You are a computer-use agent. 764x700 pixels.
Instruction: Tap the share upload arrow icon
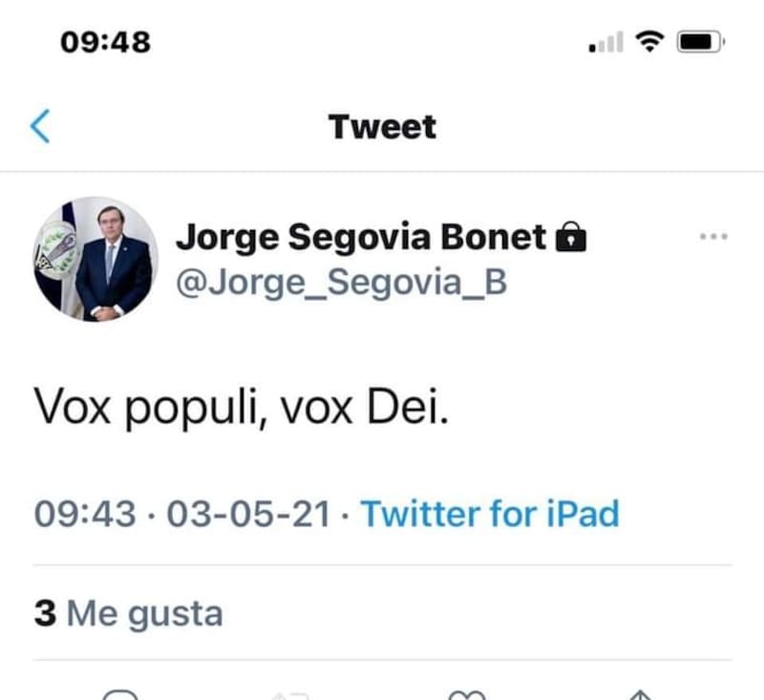click(641, 694)
